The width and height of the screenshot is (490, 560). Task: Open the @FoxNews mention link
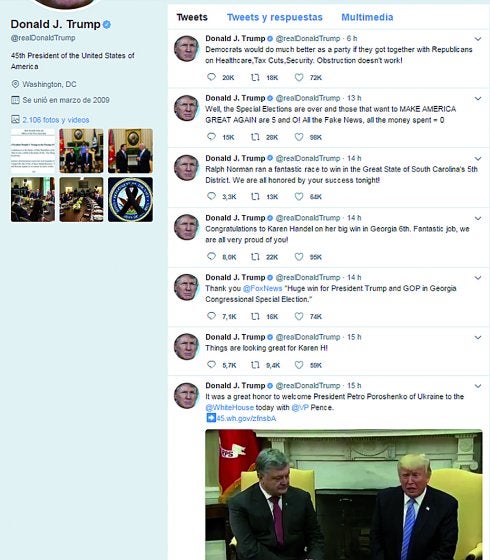pyautogui.click(x=262, y=288)
